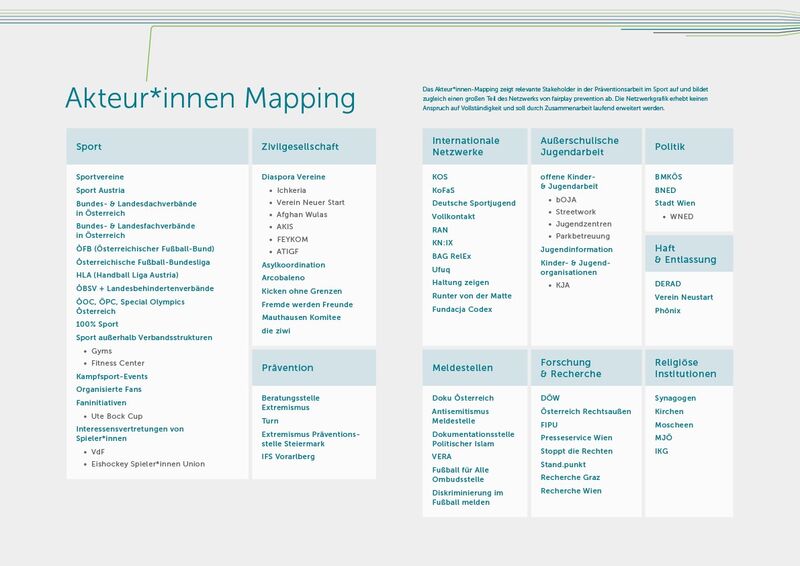The width and height of the screenshot is (800, 566).
Task: Click 'Eishockey Spieler*innen Union' bullet item
Action: click(x=148, y=464)
